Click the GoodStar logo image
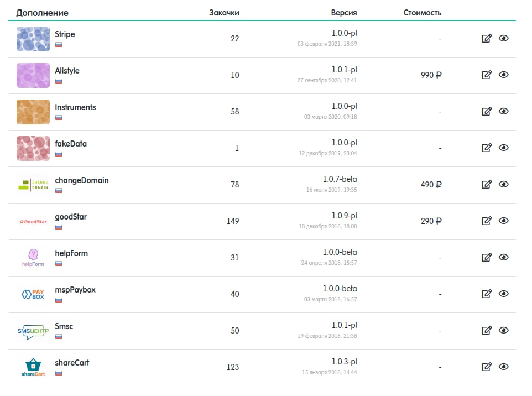Image resolution: width=532 pixels, height=396 pixels. 33,222
